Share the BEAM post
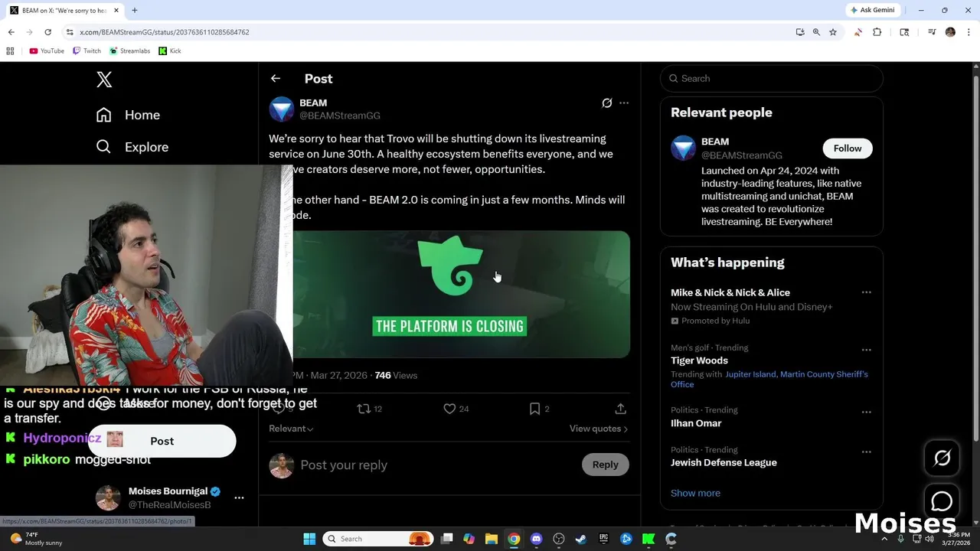Screen dimensions: 980x551 (x=621, y=409)
